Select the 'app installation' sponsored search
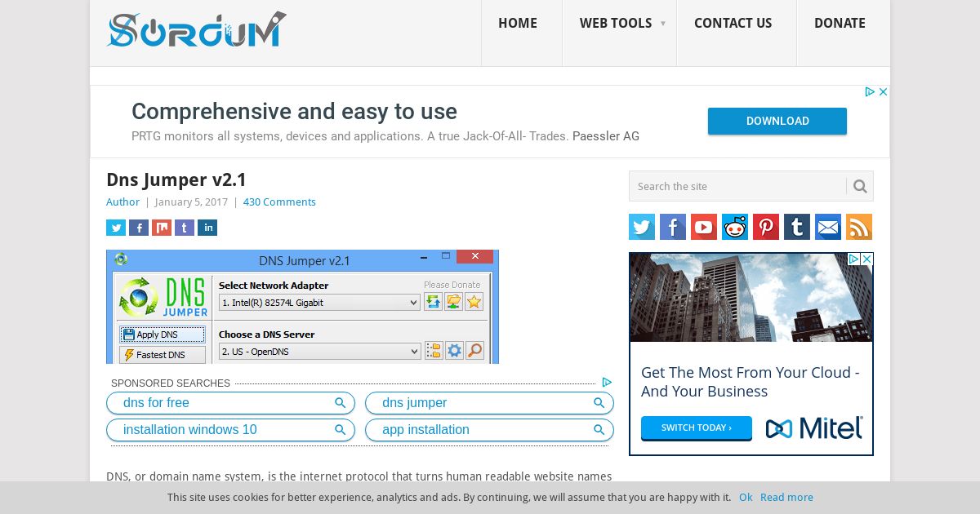980x514 pixels. pyautogui.click(x=489, y=430)
